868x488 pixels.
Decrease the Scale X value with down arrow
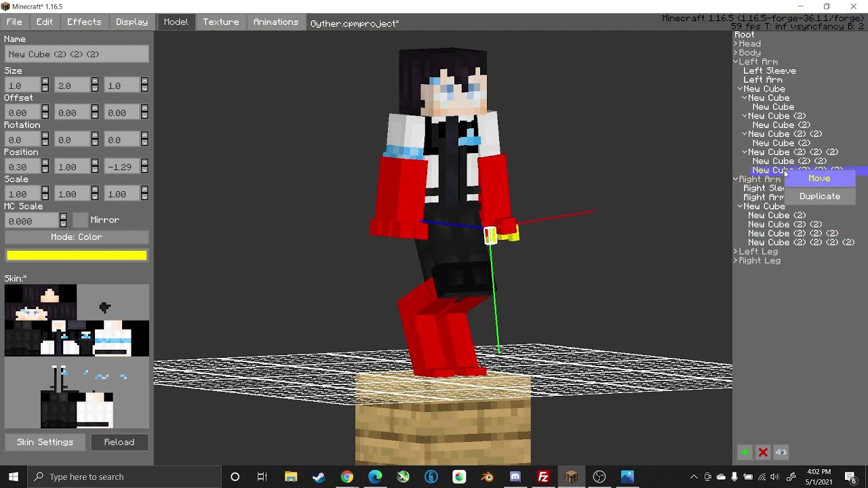[x=45, y=197]
